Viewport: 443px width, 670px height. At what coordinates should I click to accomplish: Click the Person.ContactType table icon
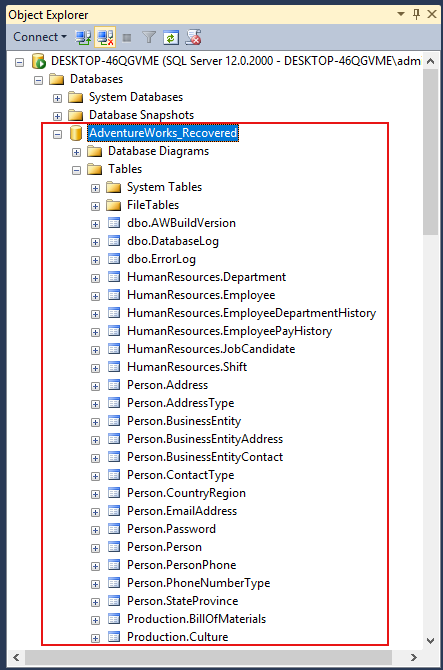[x=114, y=475]
